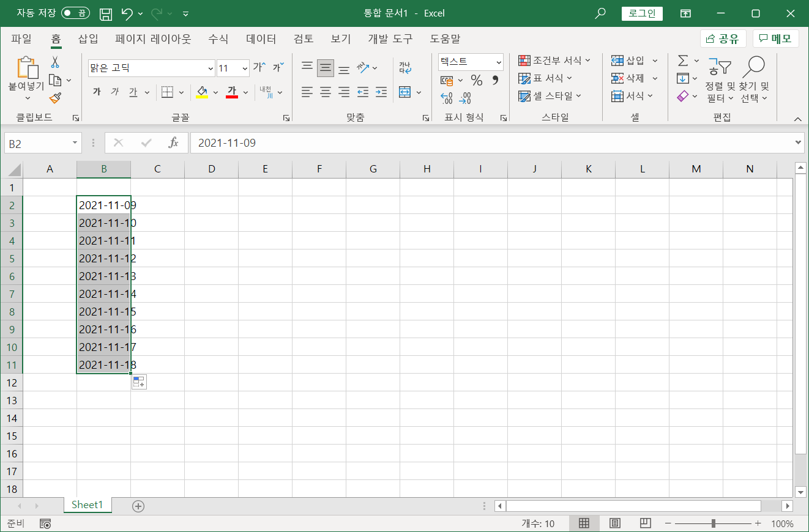Increase indent in alignment group
Screen dimensions: 809x532
coord(381,92)
